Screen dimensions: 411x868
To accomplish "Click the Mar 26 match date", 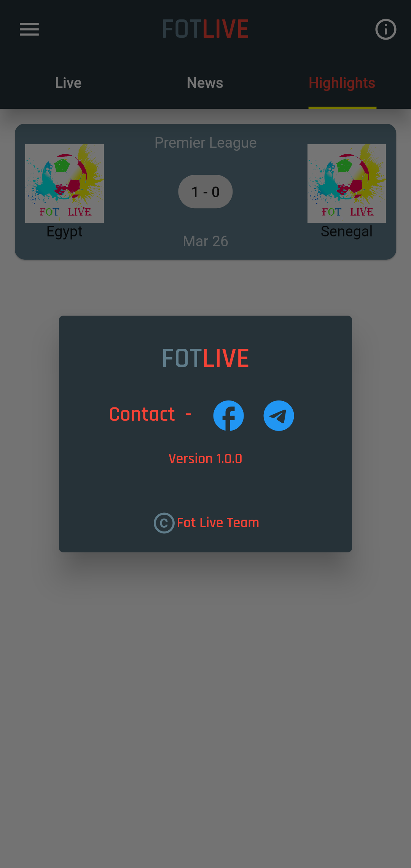I will point(205,241).
